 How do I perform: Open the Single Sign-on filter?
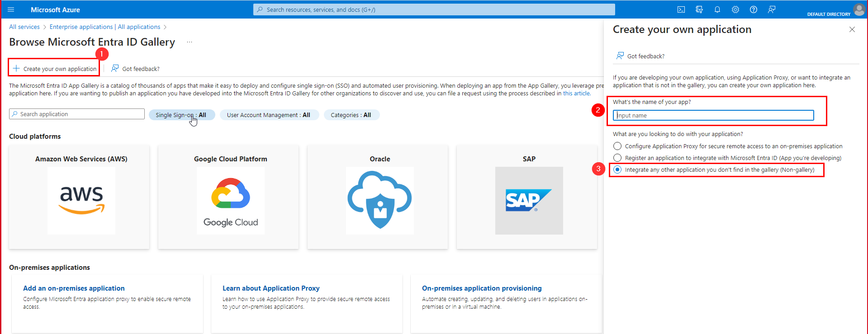pyautogui.click(x=182, y=115)
